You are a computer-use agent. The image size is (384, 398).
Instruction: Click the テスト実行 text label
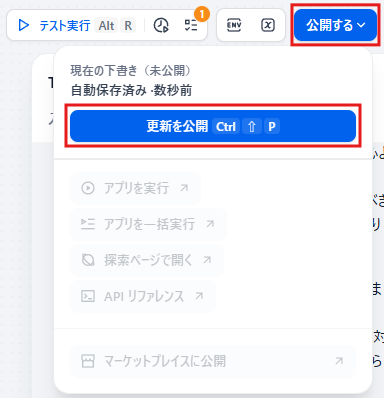point(65,26)
